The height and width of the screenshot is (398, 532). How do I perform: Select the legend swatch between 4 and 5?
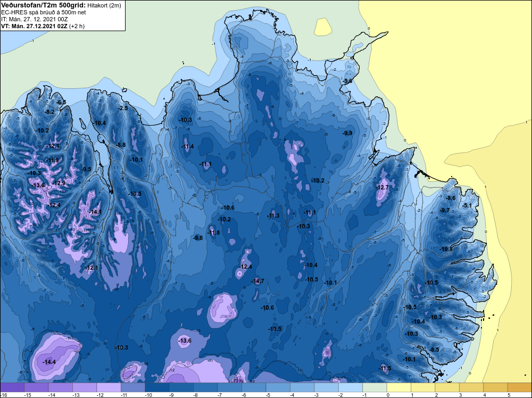pyautogui.click(x=496, y=387)
